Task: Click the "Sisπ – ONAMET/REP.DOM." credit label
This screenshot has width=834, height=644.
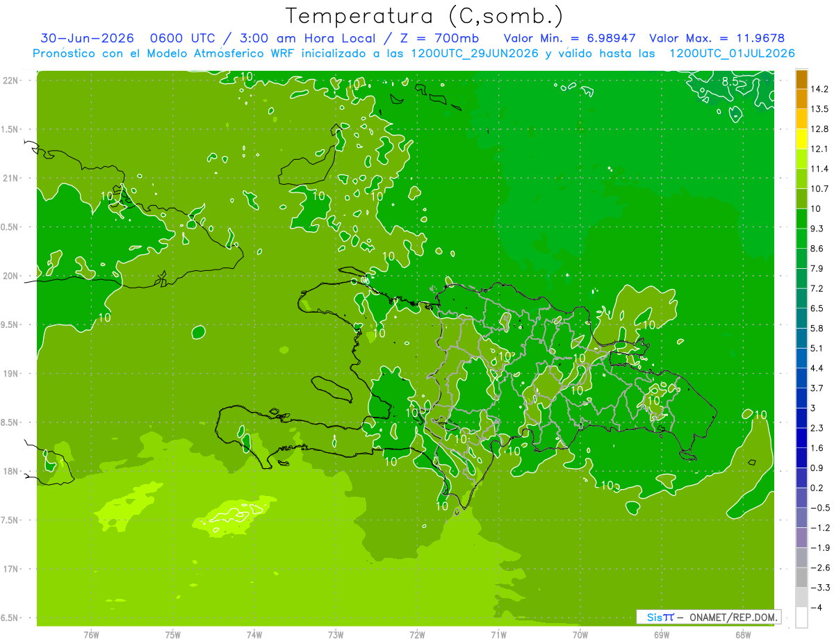Action: tap(709, 617)
